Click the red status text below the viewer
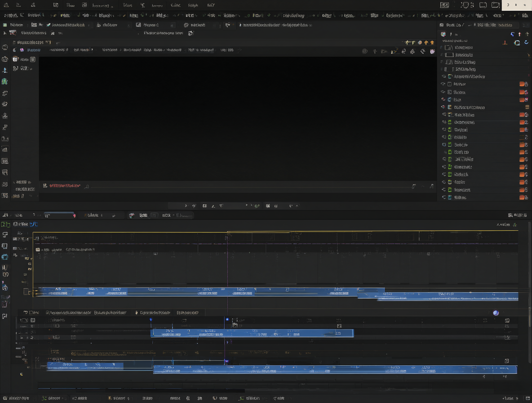The height and width of the screenshot is (403, 532). point(65,186)
